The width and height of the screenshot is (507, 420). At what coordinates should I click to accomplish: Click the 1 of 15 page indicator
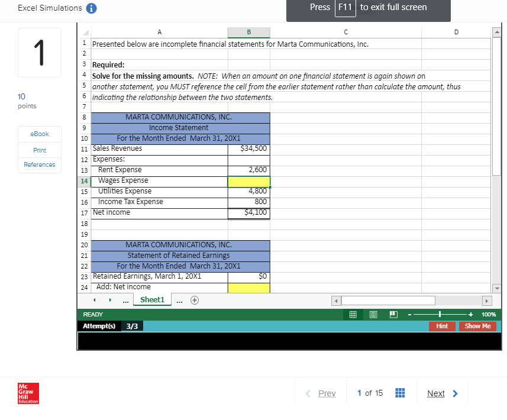click(370, 393)
